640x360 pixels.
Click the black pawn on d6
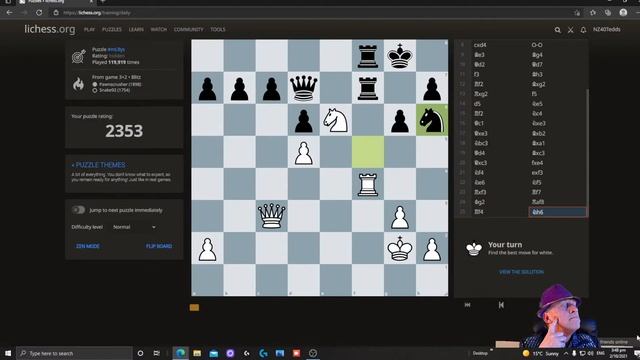pos(304,120)
